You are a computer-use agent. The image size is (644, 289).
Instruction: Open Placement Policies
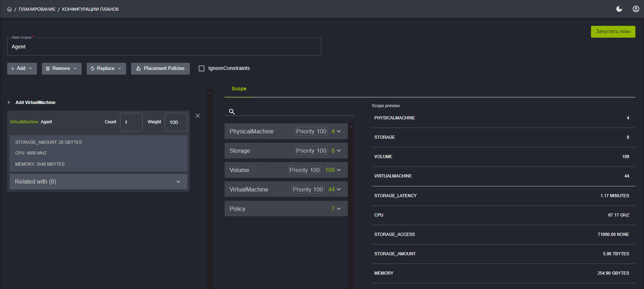(x=160, y=68)
